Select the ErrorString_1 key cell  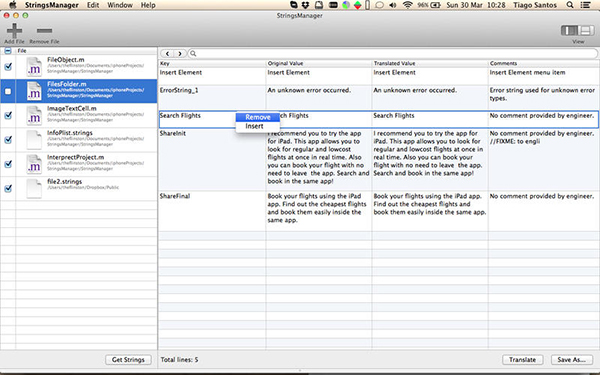(x=212, y=98)
